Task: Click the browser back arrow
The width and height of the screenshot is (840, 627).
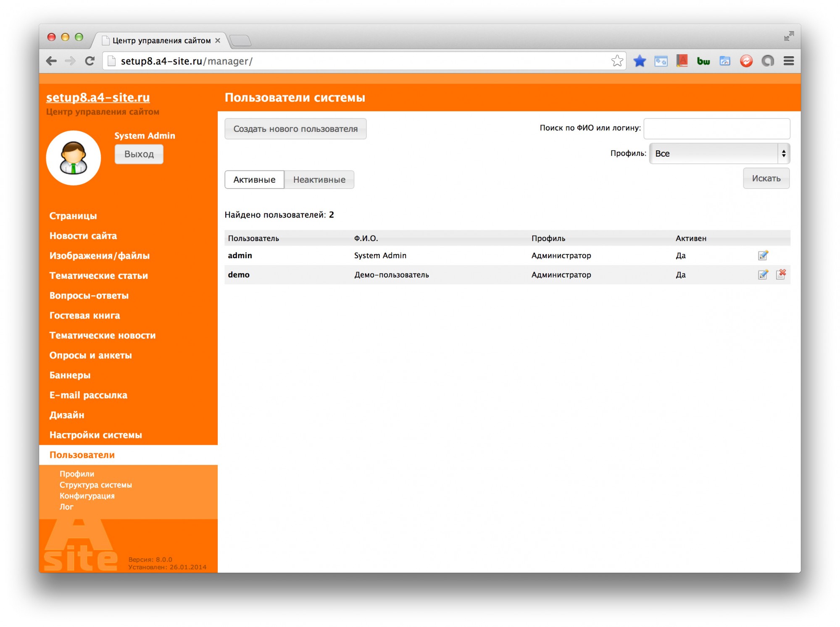Action: [51, 61]
